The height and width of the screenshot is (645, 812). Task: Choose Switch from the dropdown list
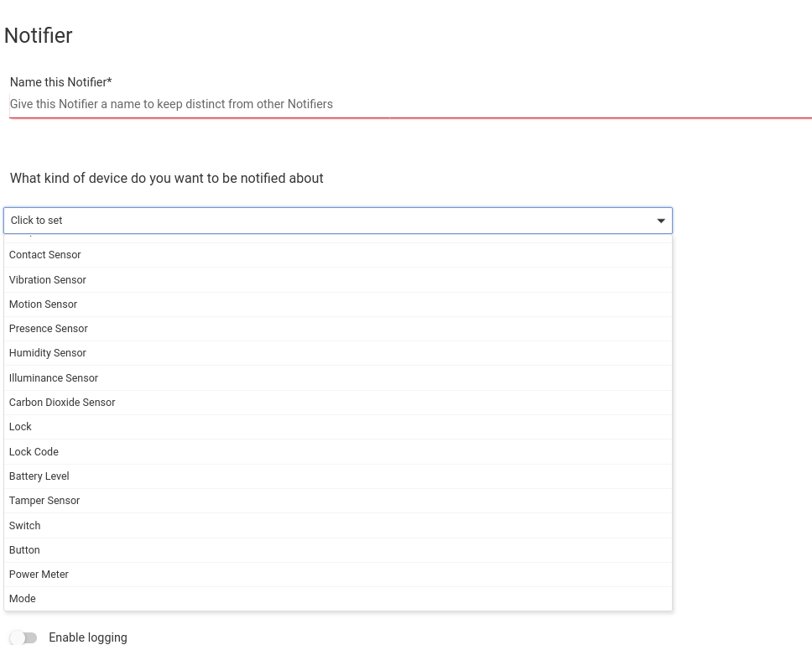[25, 526]
